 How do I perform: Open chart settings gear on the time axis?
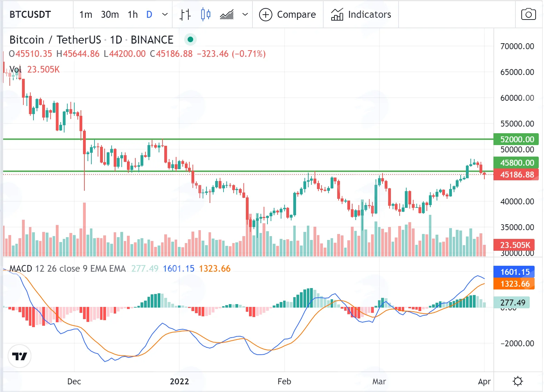pos(518,381)
